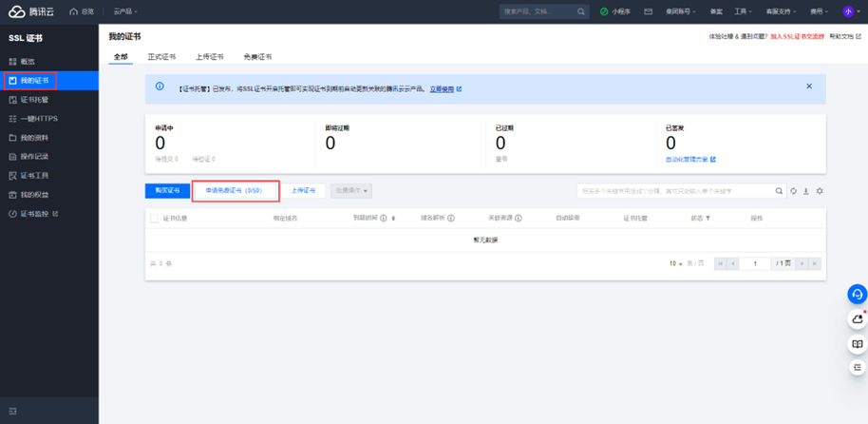Expand the 集团账号 menu
Screen dimensions: 868x424
(680, 11)
